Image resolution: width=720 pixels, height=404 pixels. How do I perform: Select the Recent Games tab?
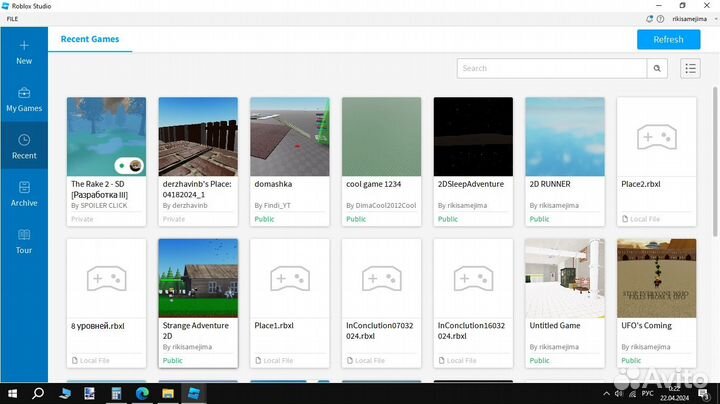[90, 39]
